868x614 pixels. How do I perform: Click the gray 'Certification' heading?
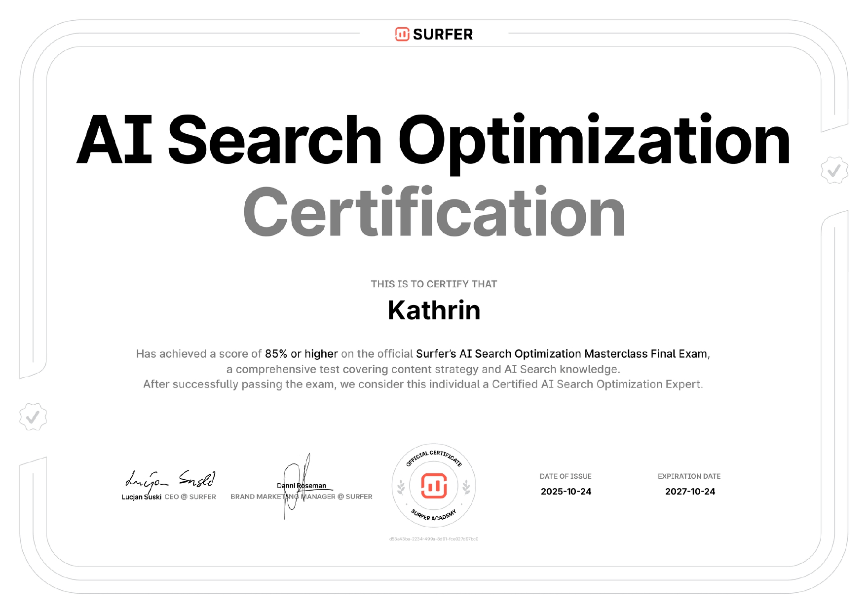tap(434, 212)
